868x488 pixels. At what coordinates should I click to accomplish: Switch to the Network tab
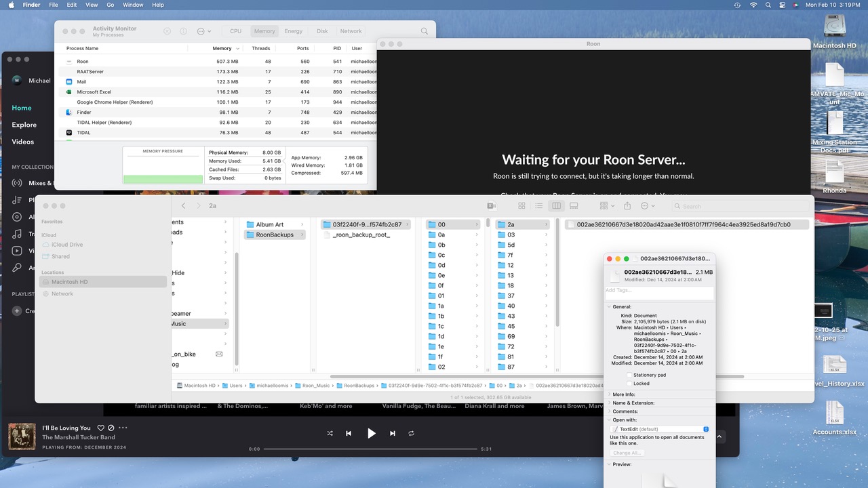click(351, 31)
